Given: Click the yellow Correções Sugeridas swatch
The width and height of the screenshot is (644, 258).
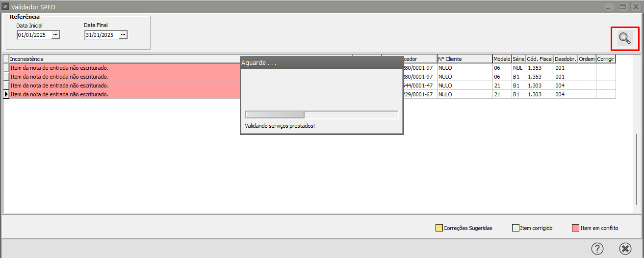Looking at the screenshot, I should coord(438,228).
